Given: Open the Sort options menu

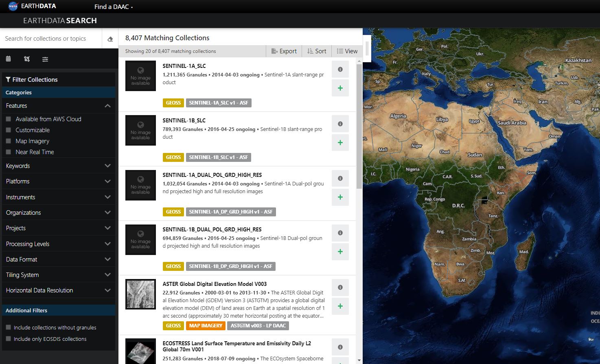Looking at the screenshot, I should (317, 51).
